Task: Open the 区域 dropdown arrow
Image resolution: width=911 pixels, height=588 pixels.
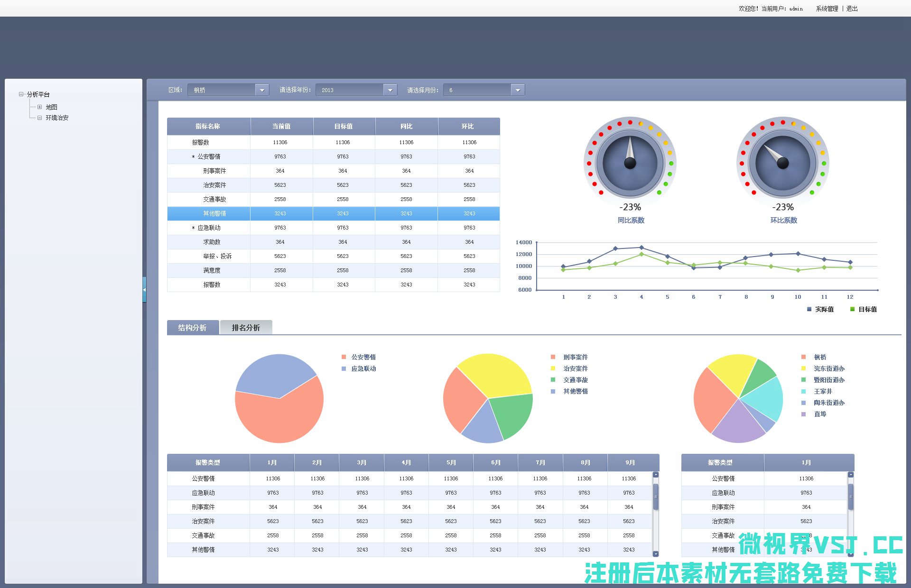Action: click(x=262, y=90)
